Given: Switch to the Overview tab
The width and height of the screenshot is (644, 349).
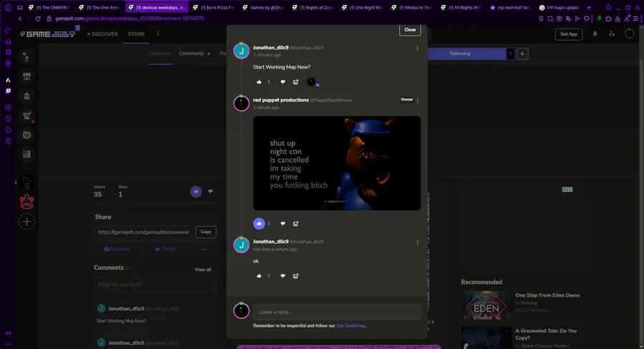Looking at the screenshot, I should click(x=160, y=54).
